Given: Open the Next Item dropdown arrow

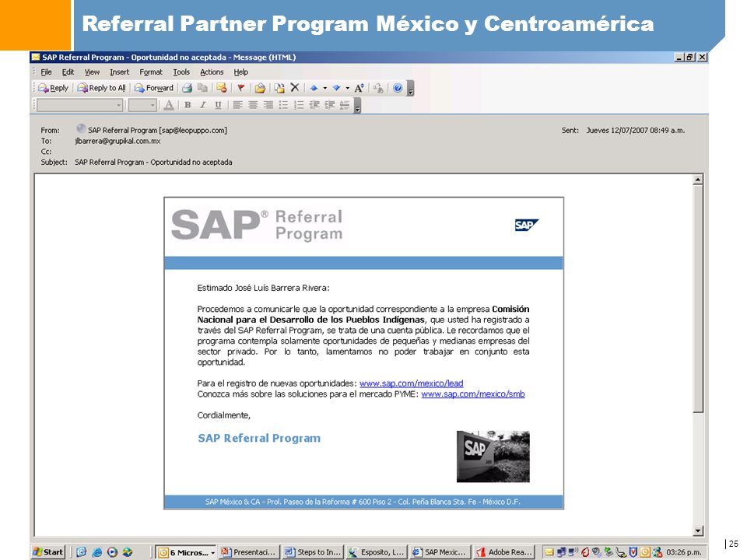Looking at the screenshot, I should click(x=347, y=88).
